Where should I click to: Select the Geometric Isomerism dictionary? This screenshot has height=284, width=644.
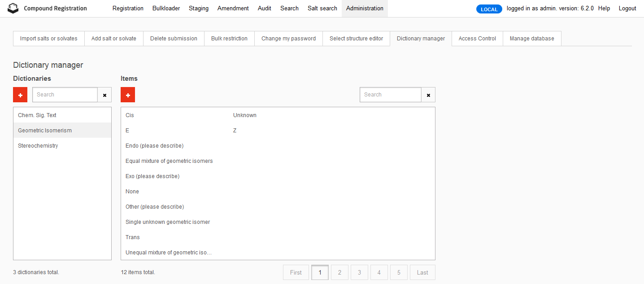[x=45, y=130]
